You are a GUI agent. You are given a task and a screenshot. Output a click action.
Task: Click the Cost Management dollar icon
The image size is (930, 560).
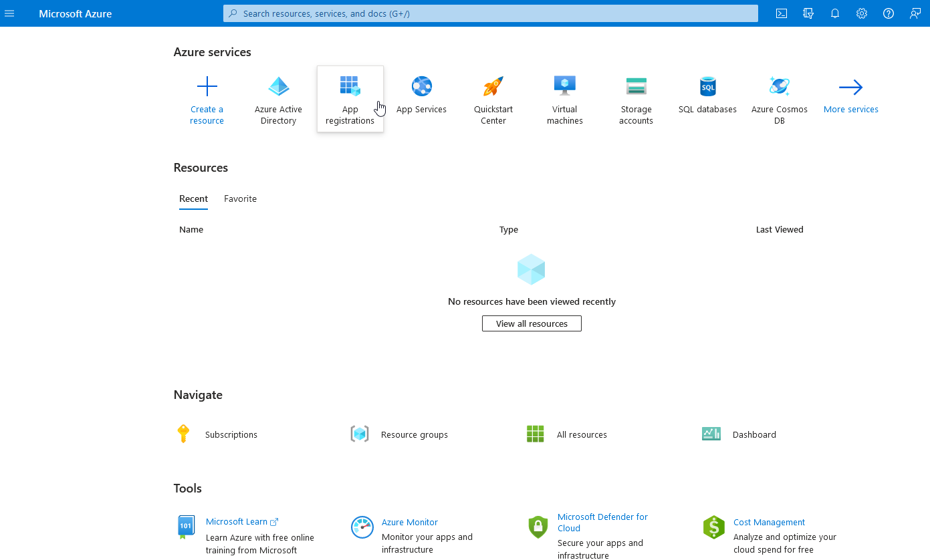click(714, 527)
